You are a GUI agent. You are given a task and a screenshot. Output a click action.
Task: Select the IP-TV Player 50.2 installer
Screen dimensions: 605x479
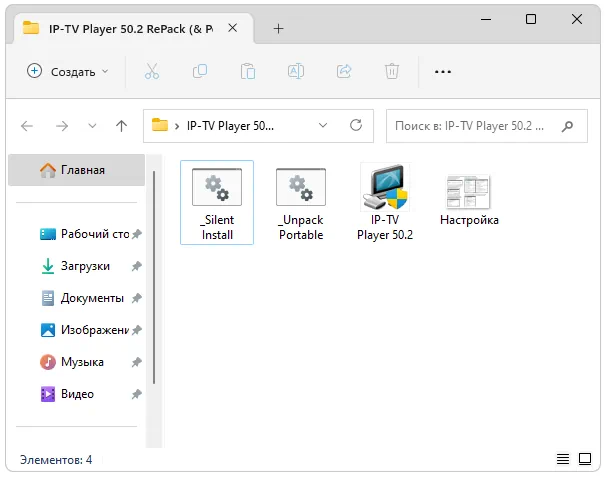coord(385,203)
